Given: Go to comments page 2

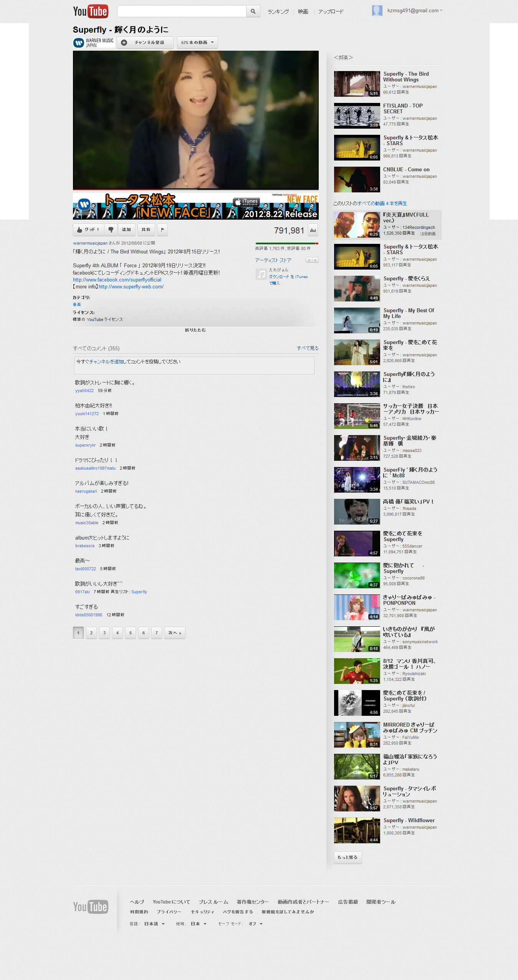Looking at the screenshot, I should click(91, 633).
